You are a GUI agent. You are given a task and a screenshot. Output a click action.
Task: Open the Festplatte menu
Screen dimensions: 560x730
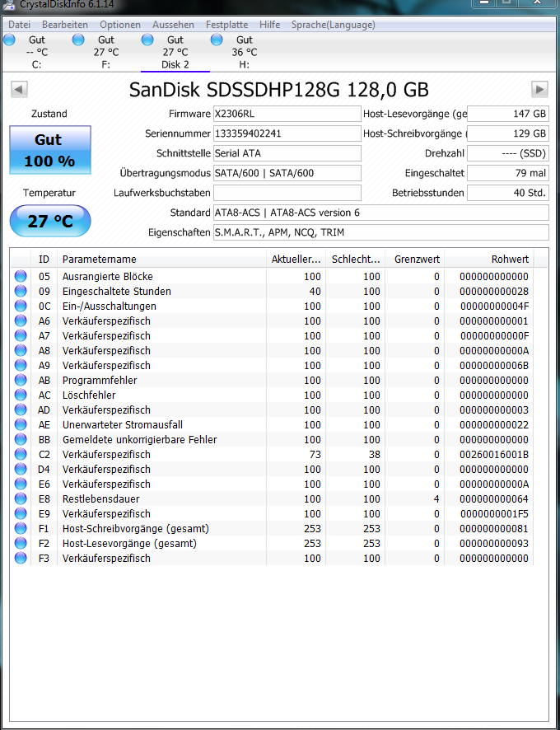pyautogui.click(x=226, y=25)
